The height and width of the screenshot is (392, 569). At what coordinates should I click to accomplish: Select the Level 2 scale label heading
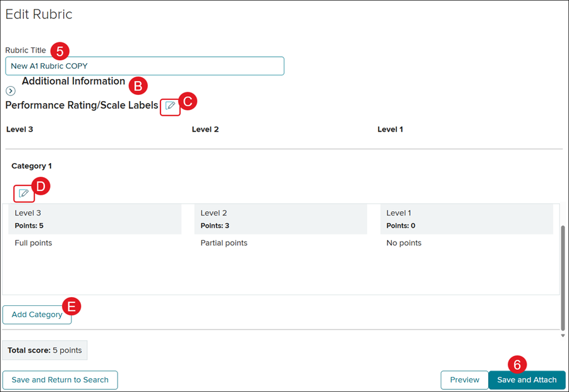pyautogui.click(x=205, y=130)
